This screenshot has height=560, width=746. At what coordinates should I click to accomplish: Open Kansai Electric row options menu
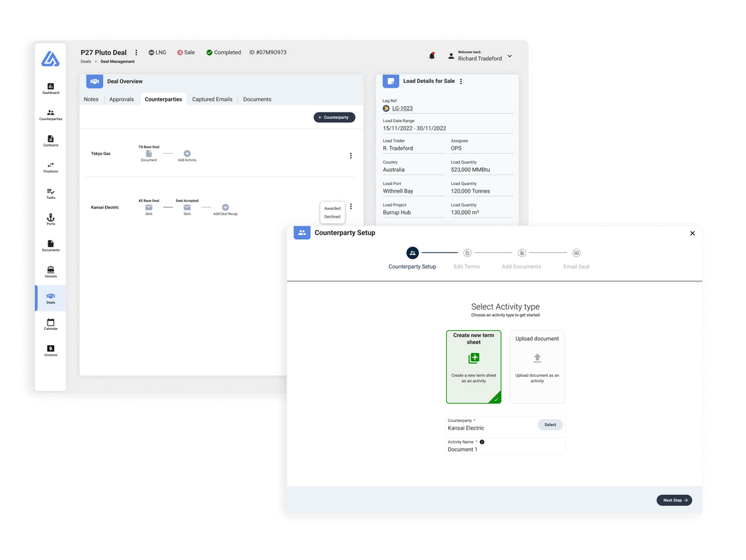coord(351,206)
